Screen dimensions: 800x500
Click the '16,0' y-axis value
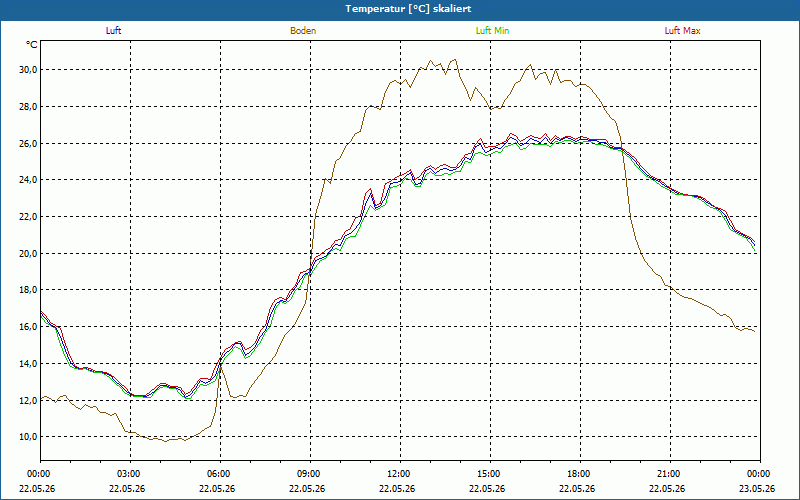28,327
